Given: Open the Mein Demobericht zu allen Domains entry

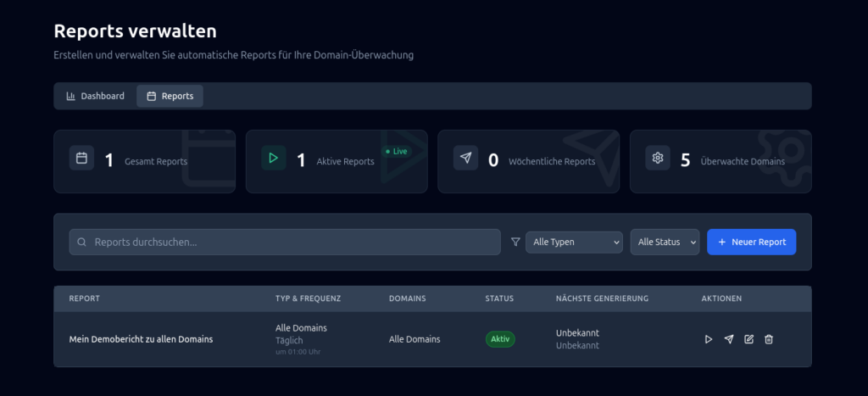Looking at the screenshot, I should [141, 339].
